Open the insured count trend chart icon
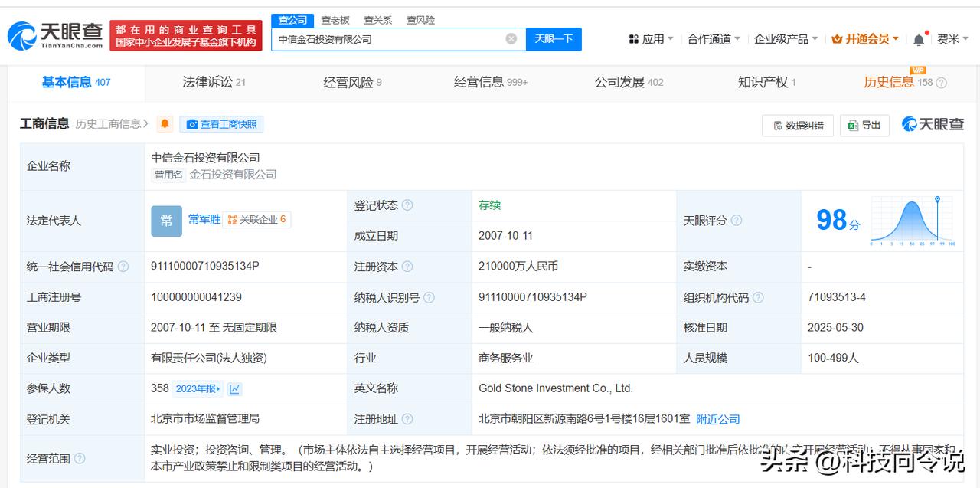980x488 pixels. click(x=235, y=388)
